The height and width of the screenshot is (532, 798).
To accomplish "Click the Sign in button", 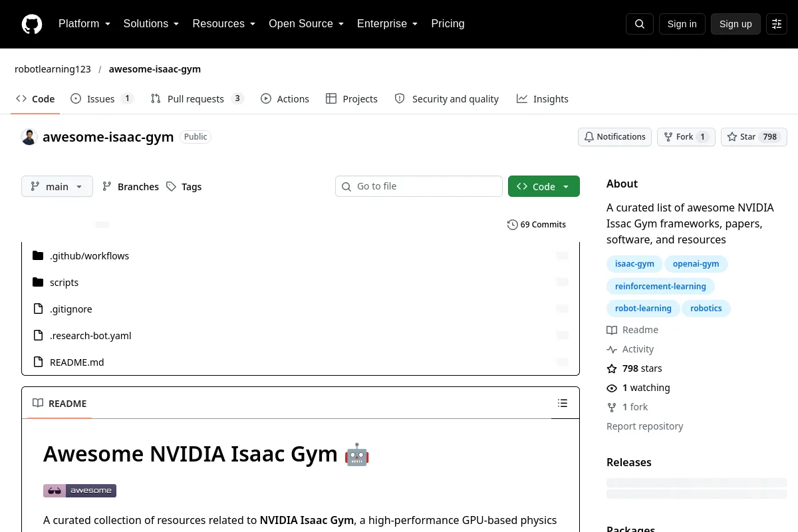I will coord(682,24).
